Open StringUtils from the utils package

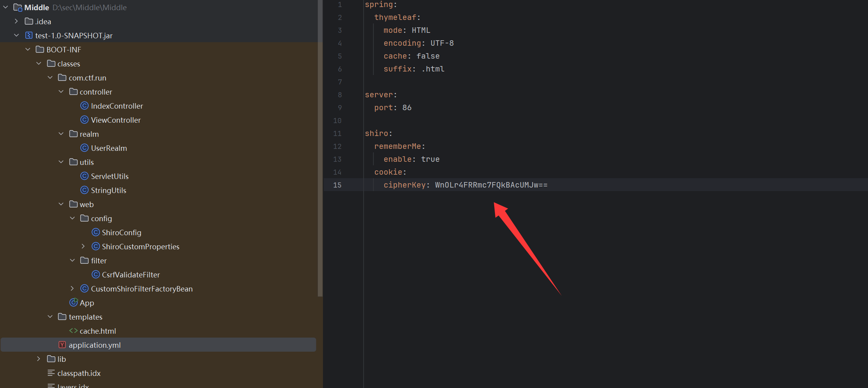click(x=108, y=190)
